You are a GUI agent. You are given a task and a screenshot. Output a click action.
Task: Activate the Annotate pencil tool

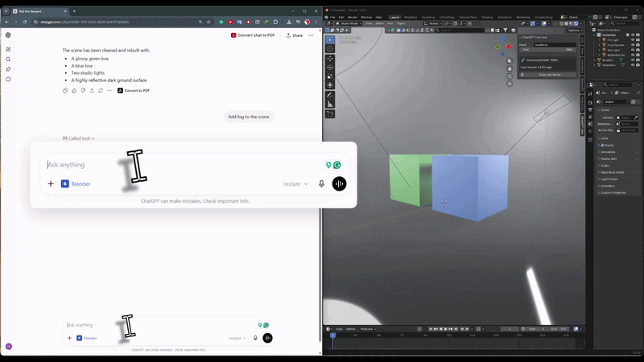click(330, 95)
